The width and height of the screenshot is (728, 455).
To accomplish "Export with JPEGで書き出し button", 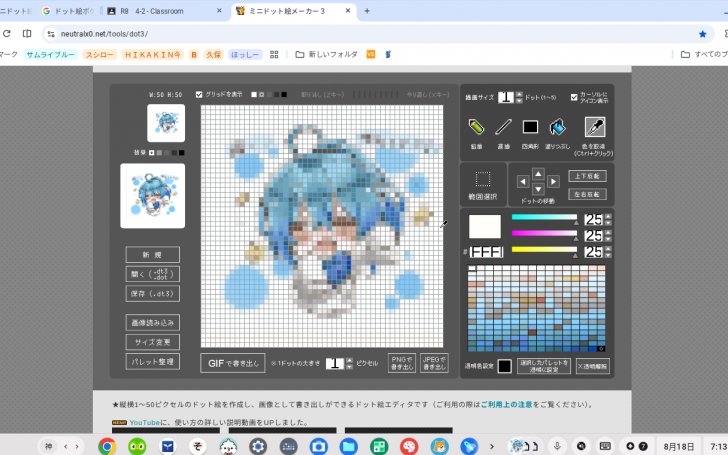I will [434, 363].
